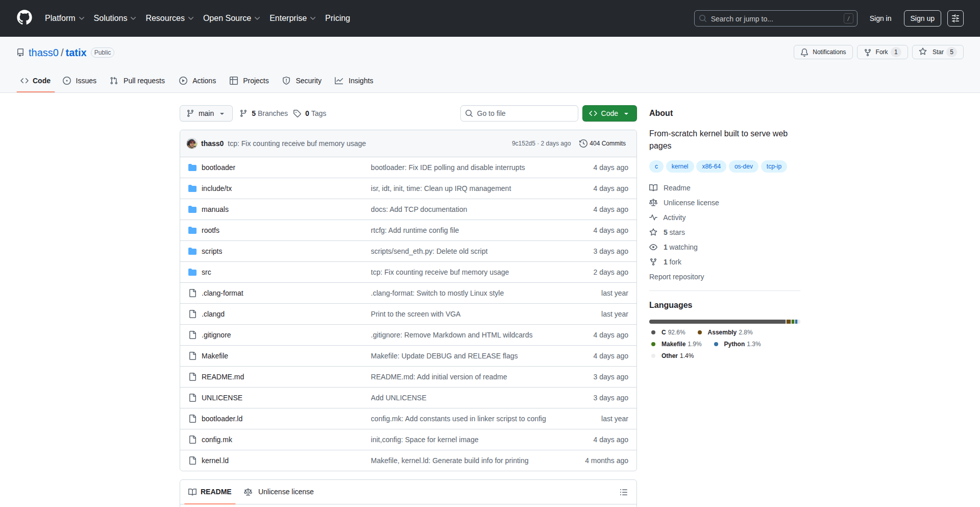Click the Unlicense scale icon in About
Image resolution: width=980 pixels, height=507 pixels.
[653, 203]
